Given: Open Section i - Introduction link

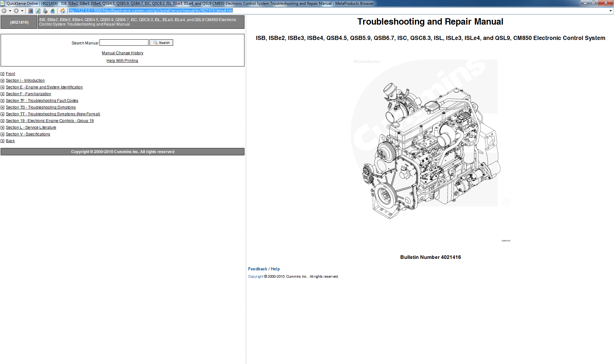Looking at the screenshot, I should click(25, 81).
